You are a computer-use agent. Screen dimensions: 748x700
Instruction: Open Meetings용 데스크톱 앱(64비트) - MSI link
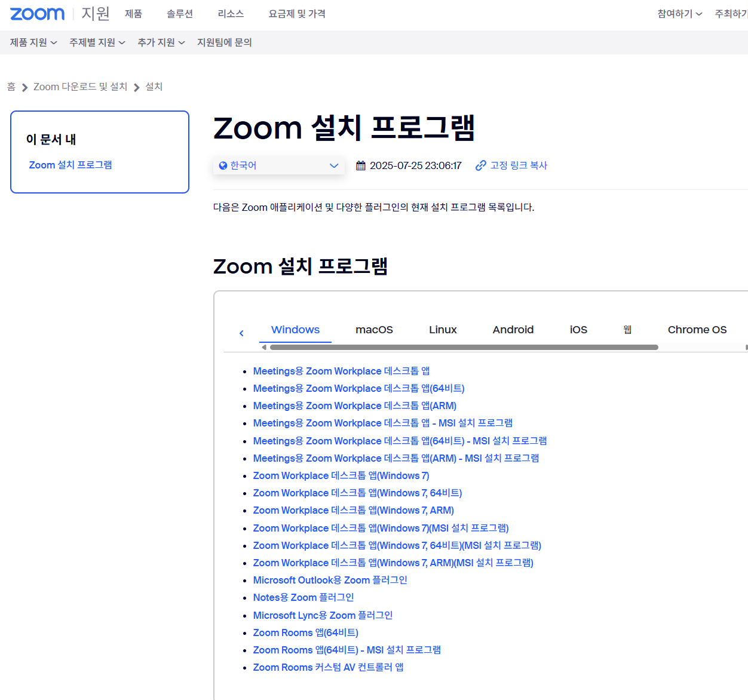400,441
